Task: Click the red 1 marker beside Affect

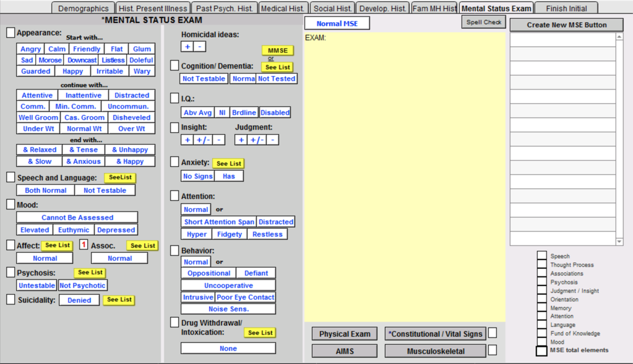Action: tap(83, 245)
